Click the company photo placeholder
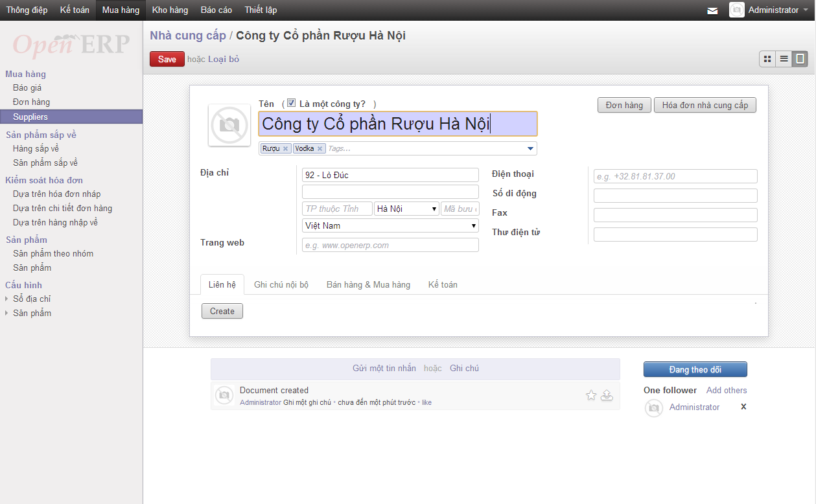816x504 pixels. click(229, 125)
